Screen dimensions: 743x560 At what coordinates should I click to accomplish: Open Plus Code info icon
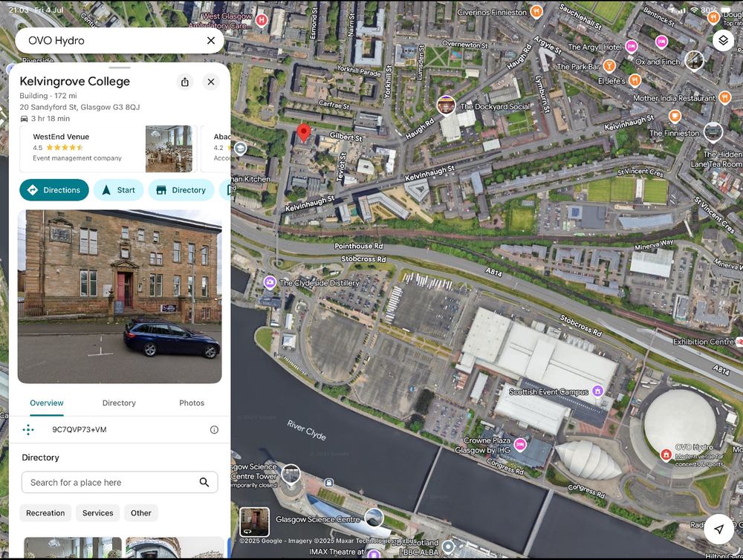[214, 430]
